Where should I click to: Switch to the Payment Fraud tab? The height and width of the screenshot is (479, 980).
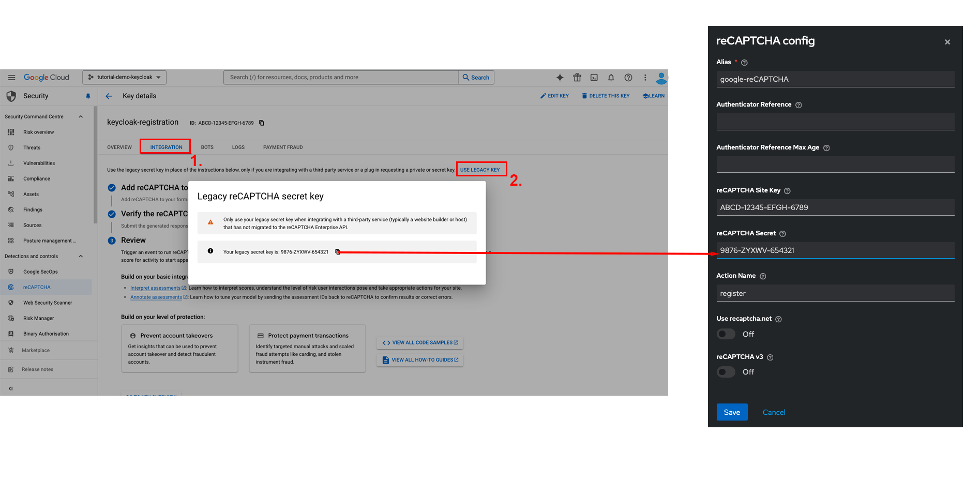click(283, 147)
